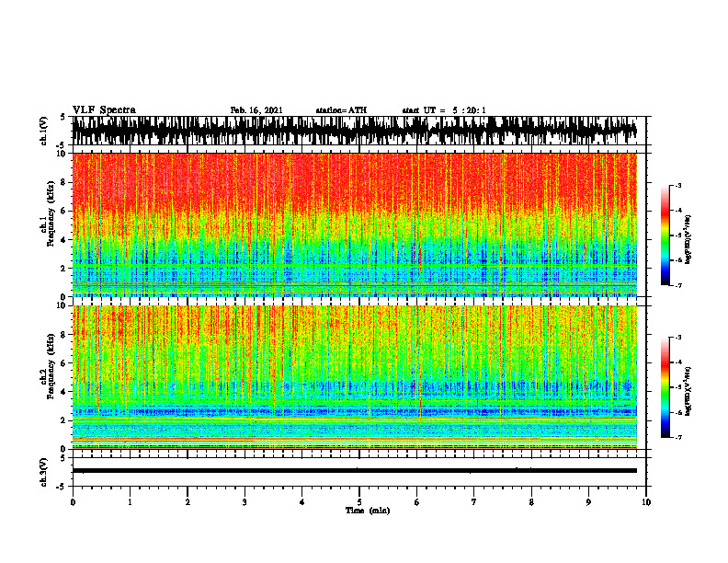Click the ch.1 color bar log(PSD) label

(688, 239)
